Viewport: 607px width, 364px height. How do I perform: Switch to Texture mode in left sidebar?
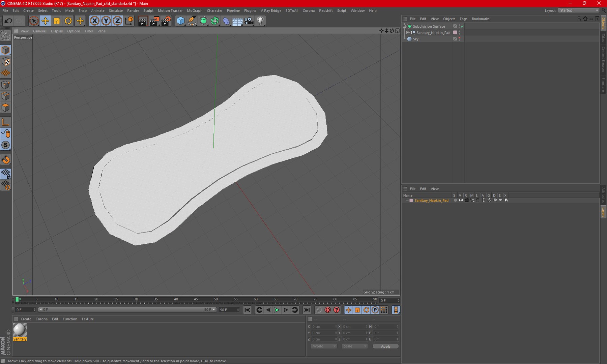(6, 62)
